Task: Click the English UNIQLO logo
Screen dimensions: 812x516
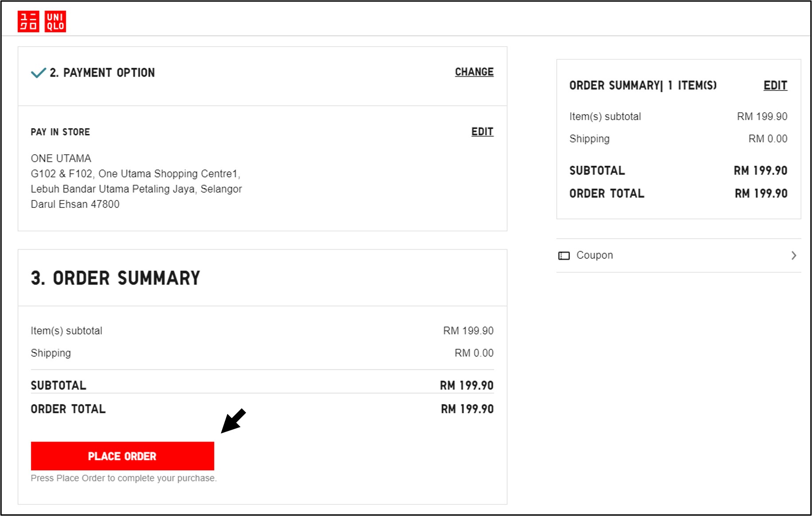Action: (x=55, y=21)
